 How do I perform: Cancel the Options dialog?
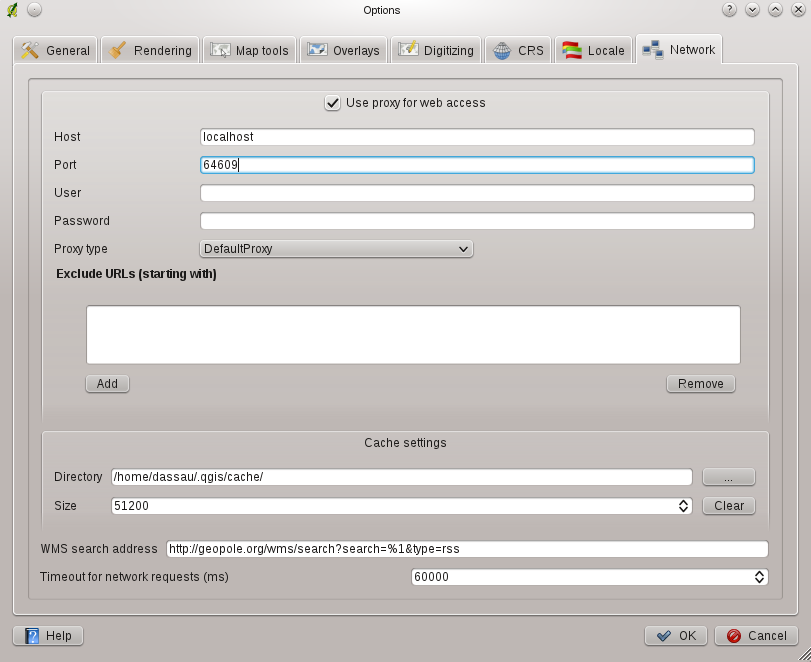[756, 636]
